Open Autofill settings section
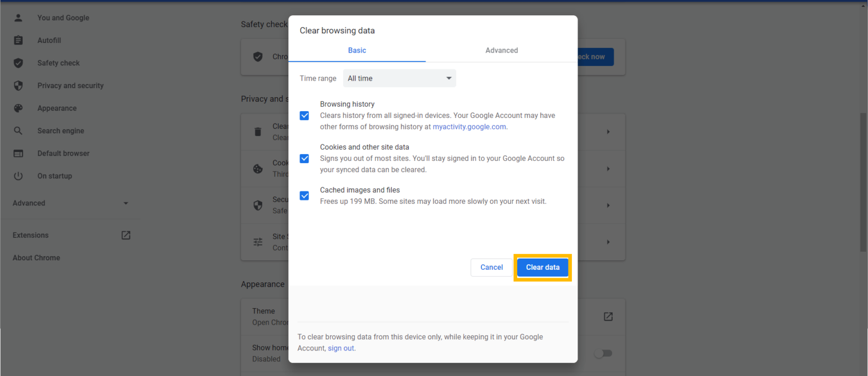 tap(49, 40)
